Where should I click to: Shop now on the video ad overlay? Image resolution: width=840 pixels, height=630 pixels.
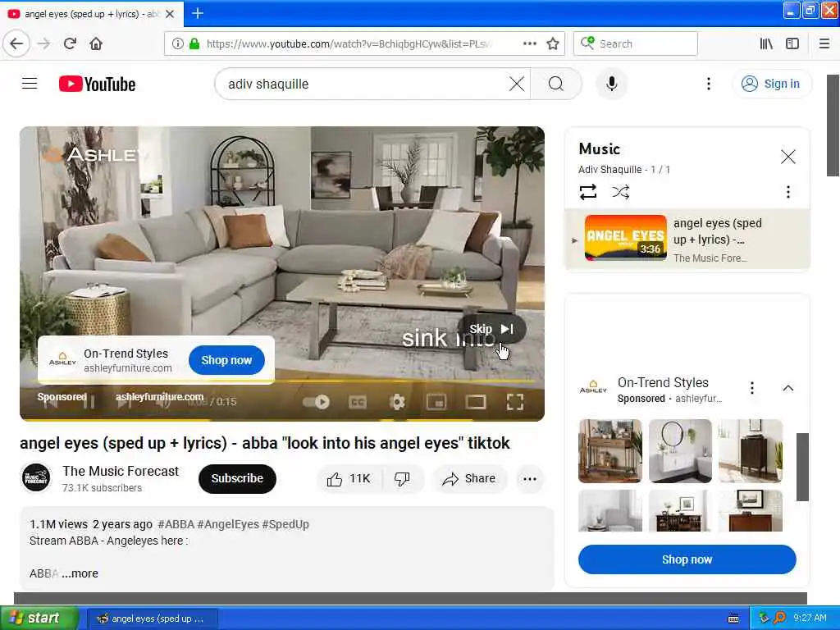pos(226,360)
